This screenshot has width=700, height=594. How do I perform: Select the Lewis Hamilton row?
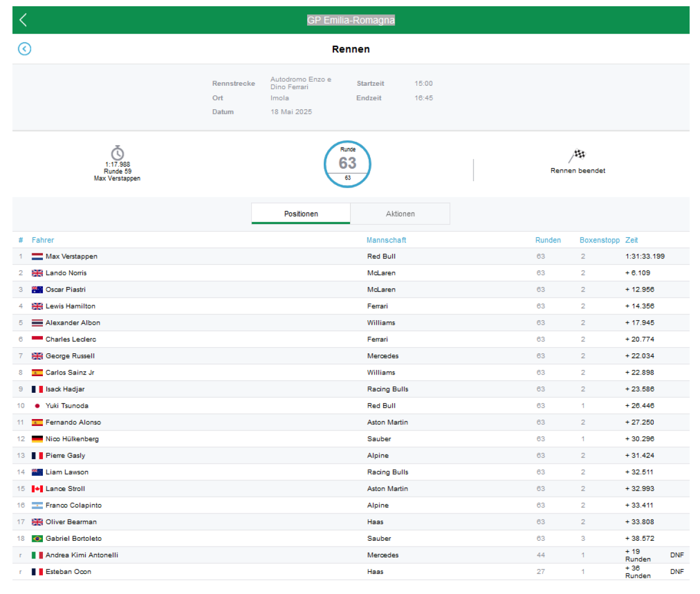pyautogui.click(x=70, y=306)
